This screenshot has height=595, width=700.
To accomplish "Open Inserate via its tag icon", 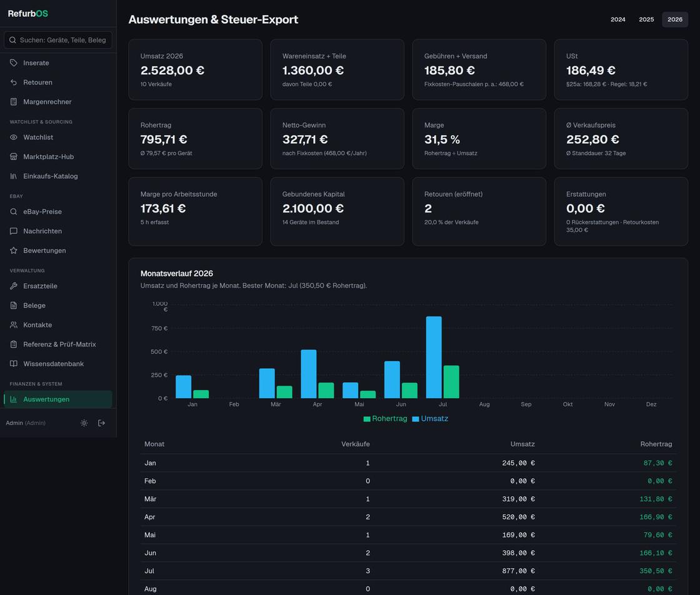I will click(x=13, y=63).
